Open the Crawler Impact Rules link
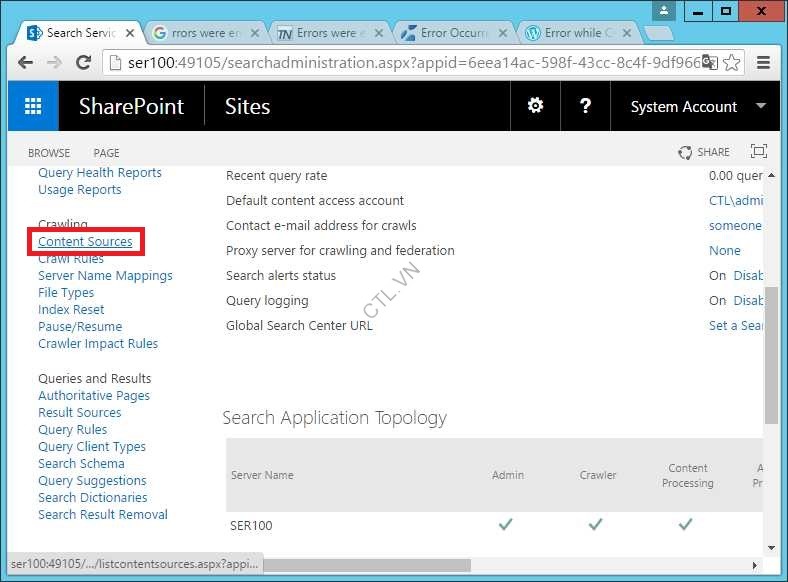The height and width of the screenshot is (582, 788). click(98, 344)
